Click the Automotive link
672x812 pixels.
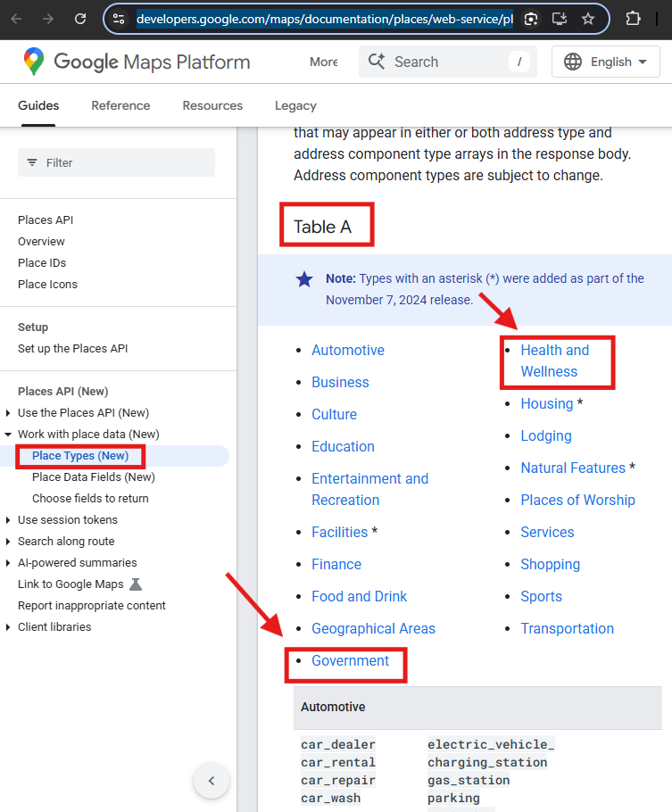348,350
